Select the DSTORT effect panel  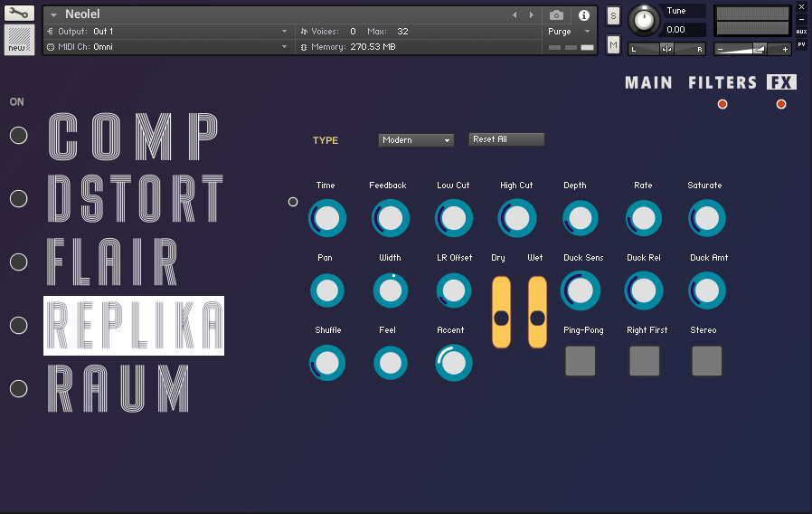135,198
